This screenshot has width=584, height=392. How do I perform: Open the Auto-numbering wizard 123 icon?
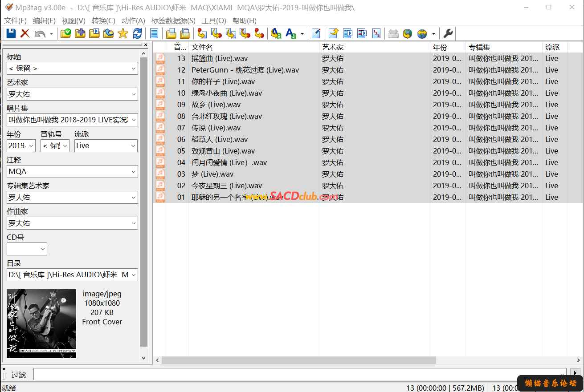pyautogui.click(x=376, y=33)
